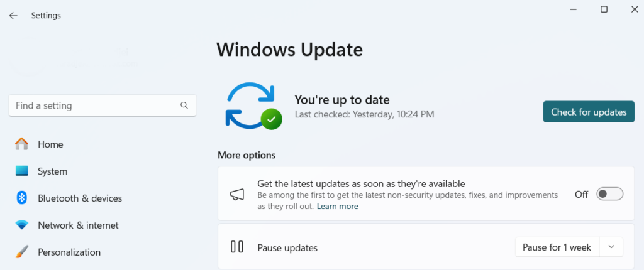Click the search magnifier icon
The height and width of the screenshot is (270, 644).
tap(184, 105)
